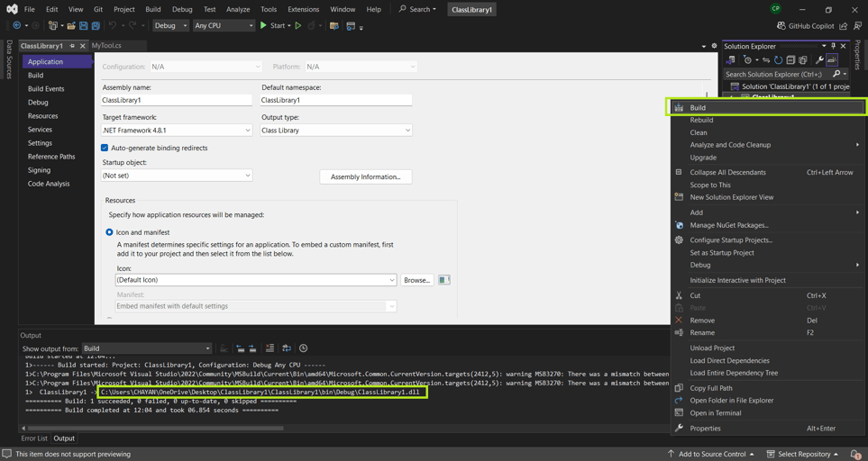Select Icon and manifest radio button

click(109, 232)
